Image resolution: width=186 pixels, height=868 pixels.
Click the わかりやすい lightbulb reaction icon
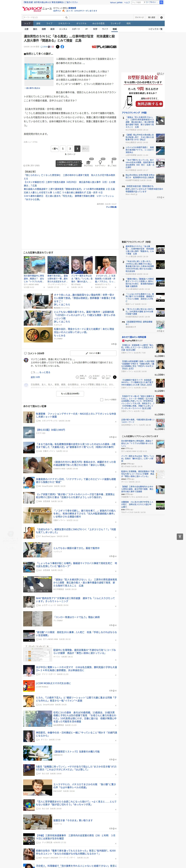tap(100, 162)
